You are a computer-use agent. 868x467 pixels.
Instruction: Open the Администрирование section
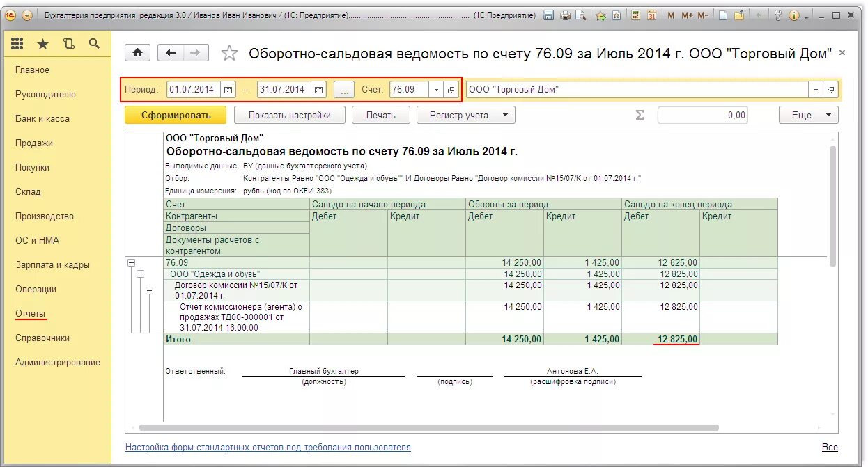coord(58,362)
